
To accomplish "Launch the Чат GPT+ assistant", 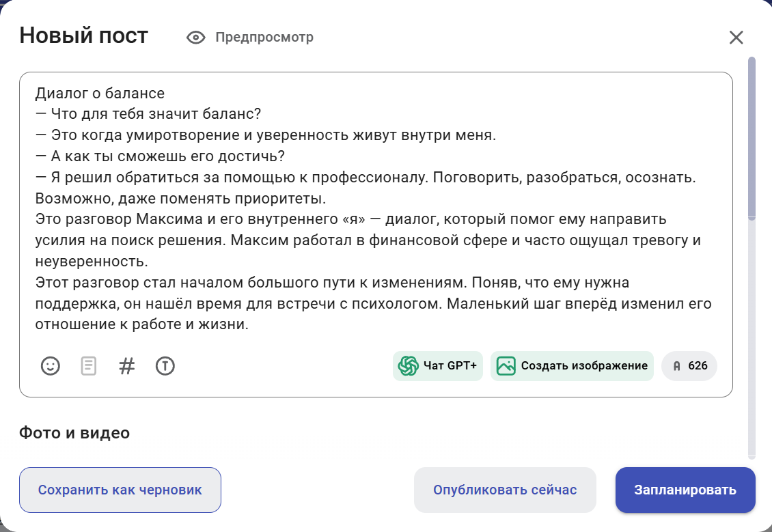I will [x=437, y=366].
